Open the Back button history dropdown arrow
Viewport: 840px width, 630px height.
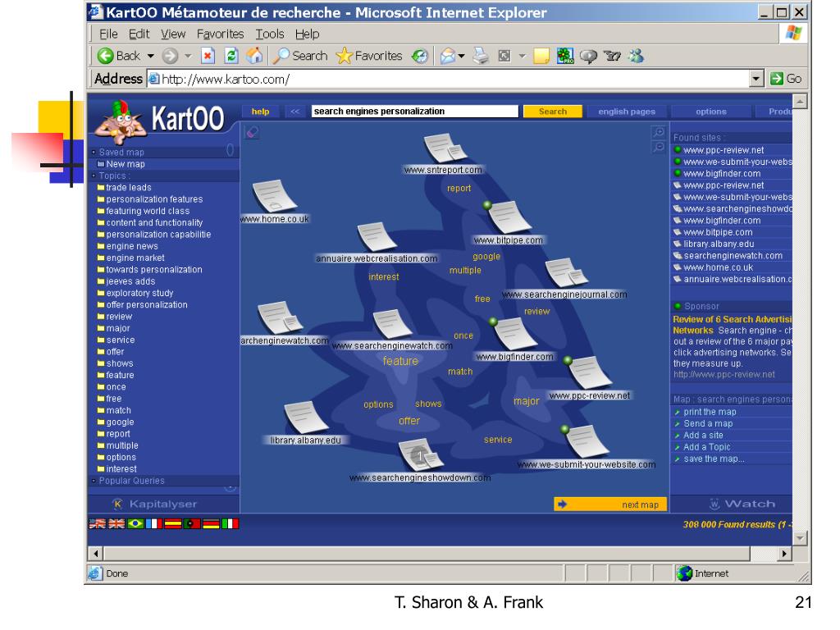point(151,56)
